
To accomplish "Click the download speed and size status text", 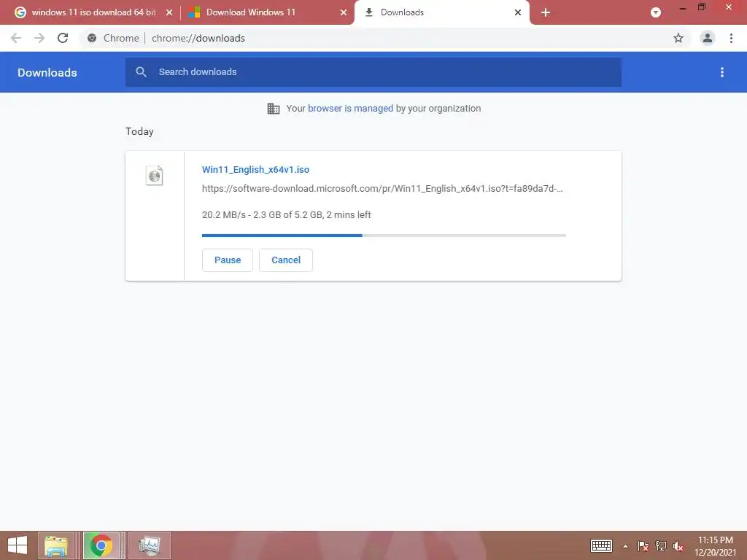I will pos(286,215).
